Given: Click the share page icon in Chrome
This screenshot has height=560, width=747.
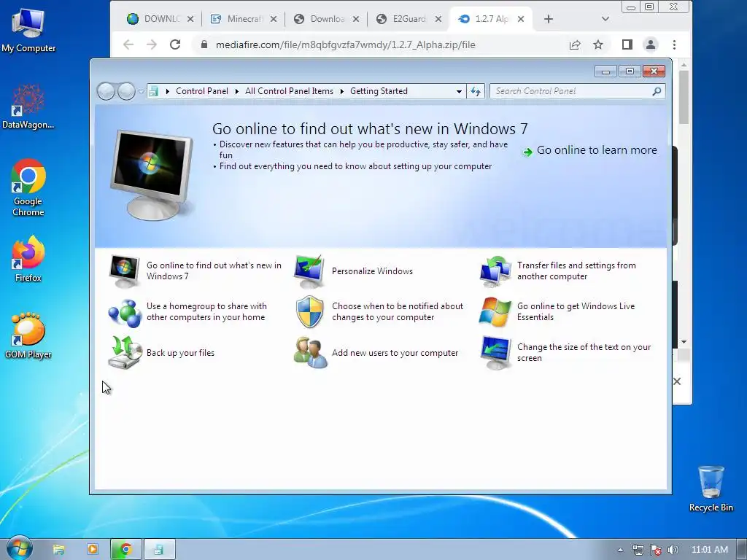Looking at the screenshot, I should click(x=575, y=44).
